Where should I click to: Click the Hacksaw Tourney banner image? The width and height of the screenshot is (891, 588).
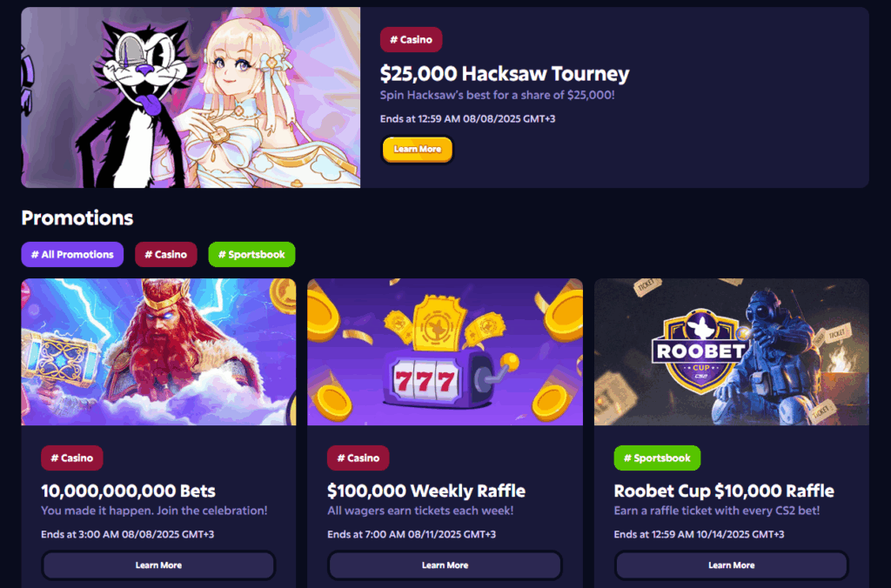[x=191, y=97]
